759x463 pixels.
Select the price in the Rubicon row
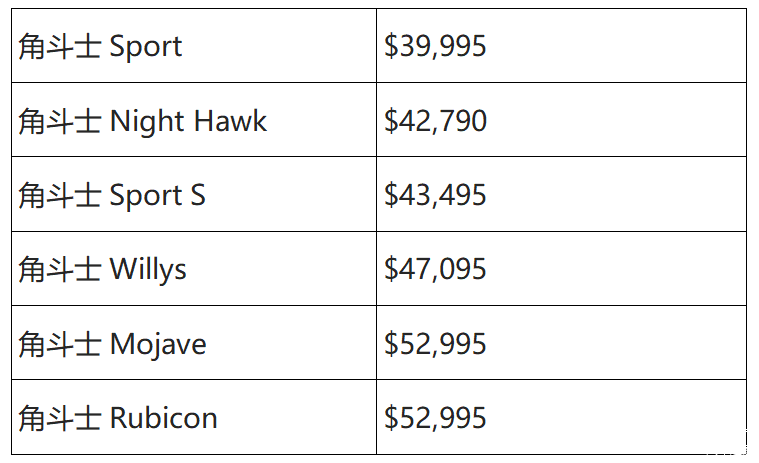(435, 418)
